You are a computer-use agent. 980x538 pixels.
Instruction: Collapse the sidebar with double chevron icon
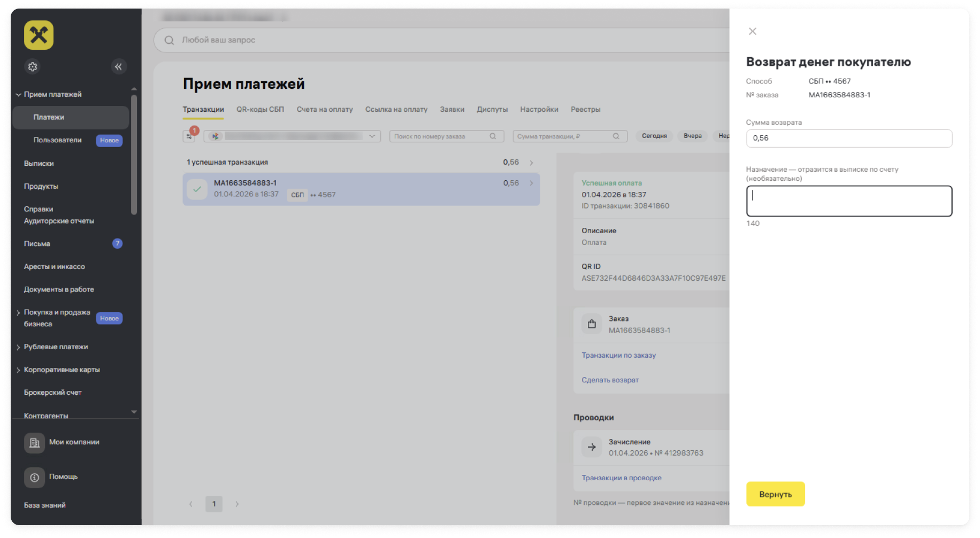coord(118,67)
